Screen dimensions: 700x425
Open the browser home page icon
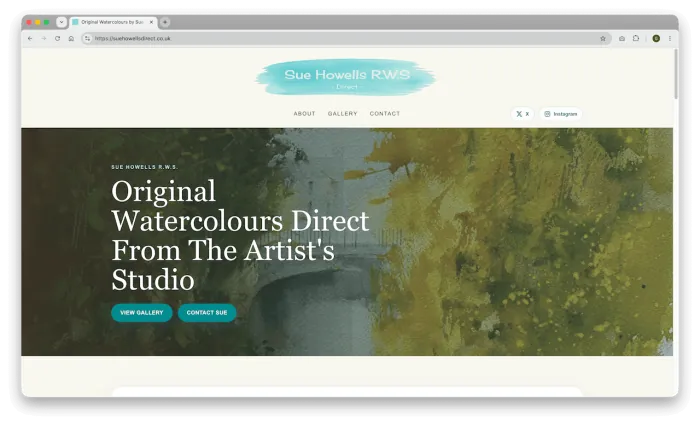click(71, 38)
